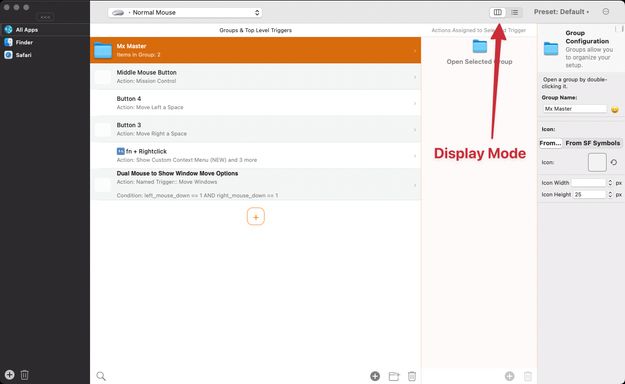Image resolution: width=625 pixels, height=384 pixels.
Task: Select the Button 4 trigger
Action: click(x=256, y=103)
